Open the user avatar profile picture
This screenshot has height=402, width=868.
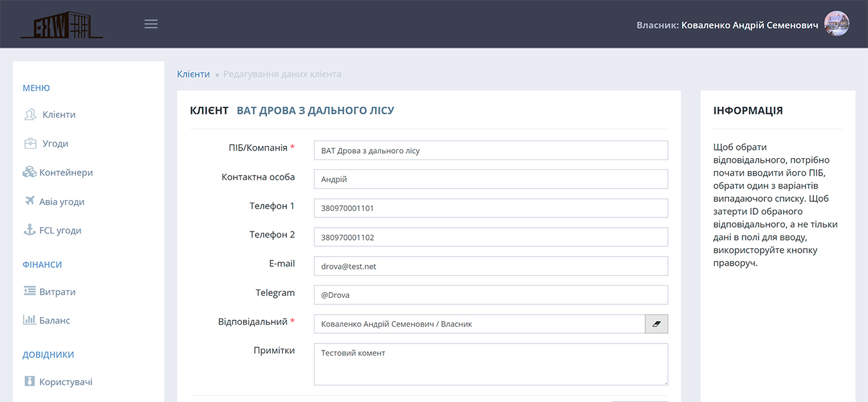(x=836, y=24)
